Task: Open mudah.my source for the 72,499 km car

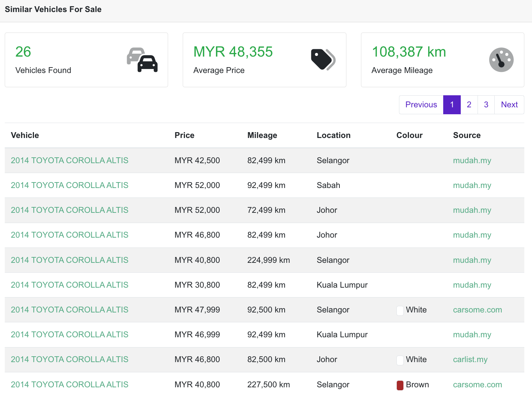Action: 472,210
